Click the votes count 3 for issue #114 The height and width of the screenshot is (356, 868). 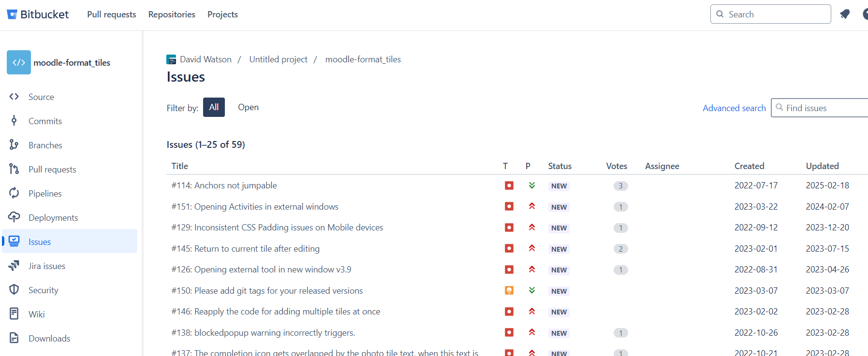pos(621,186)
